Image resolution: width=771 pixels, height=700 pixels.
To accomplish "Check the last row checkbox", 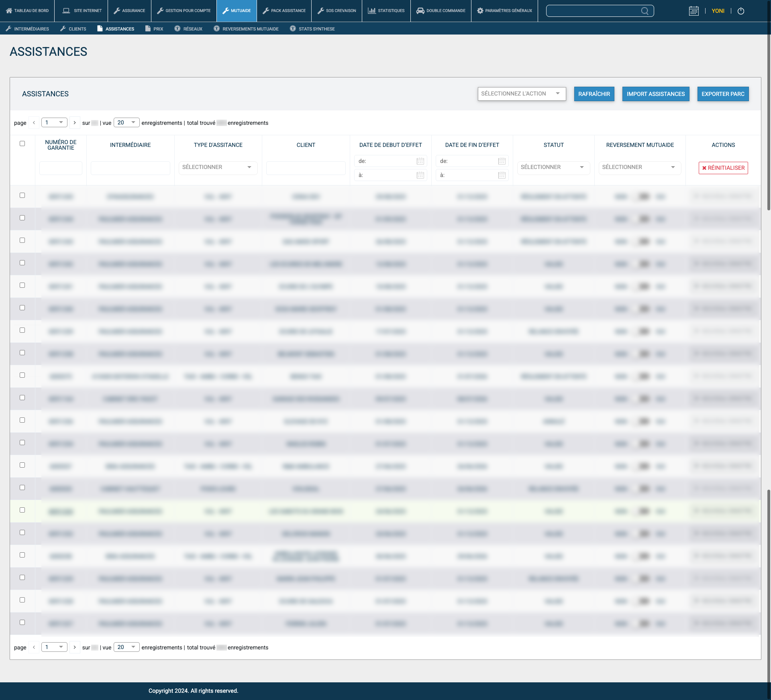I will 22,622.
